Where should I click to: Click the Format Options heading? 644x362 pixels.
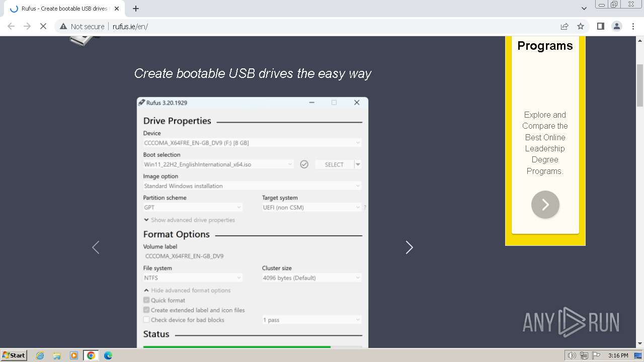click(177, 234)
